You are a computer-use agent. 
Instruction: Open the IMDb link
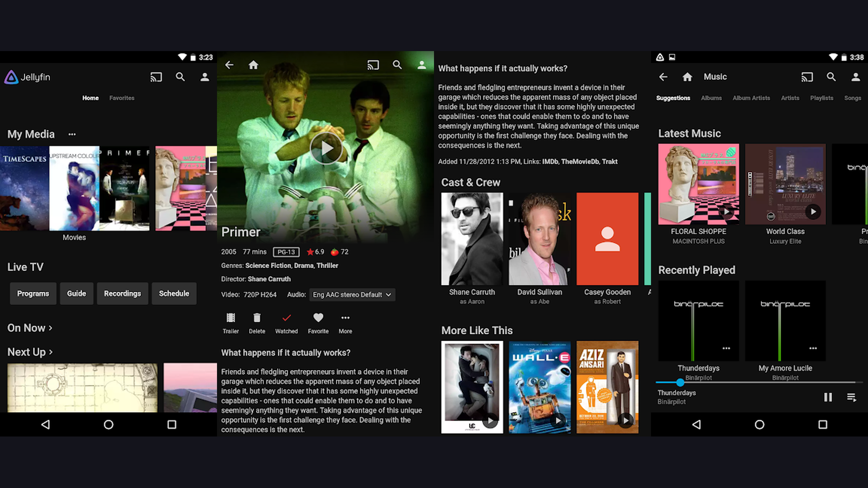tap(550, 162)
